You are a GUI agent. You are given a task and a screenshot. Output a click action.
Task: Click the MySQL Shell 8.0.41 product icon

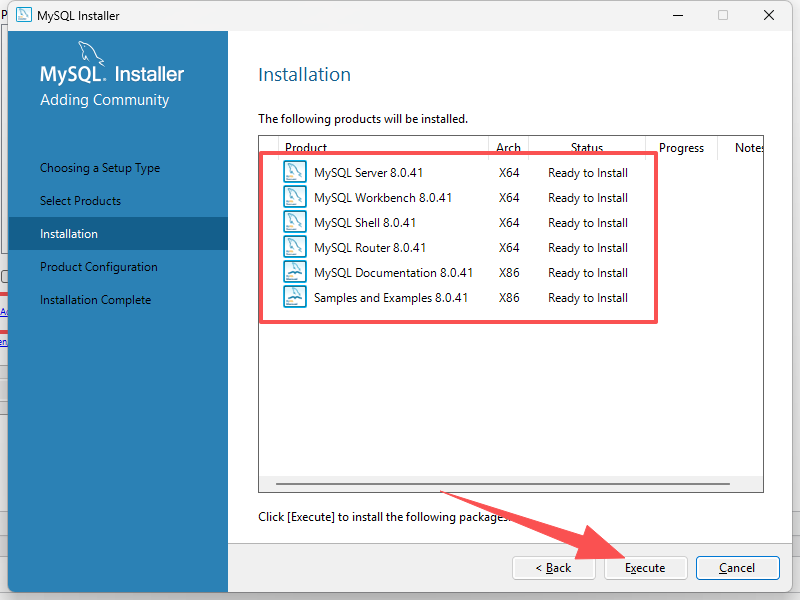[295, 222]
